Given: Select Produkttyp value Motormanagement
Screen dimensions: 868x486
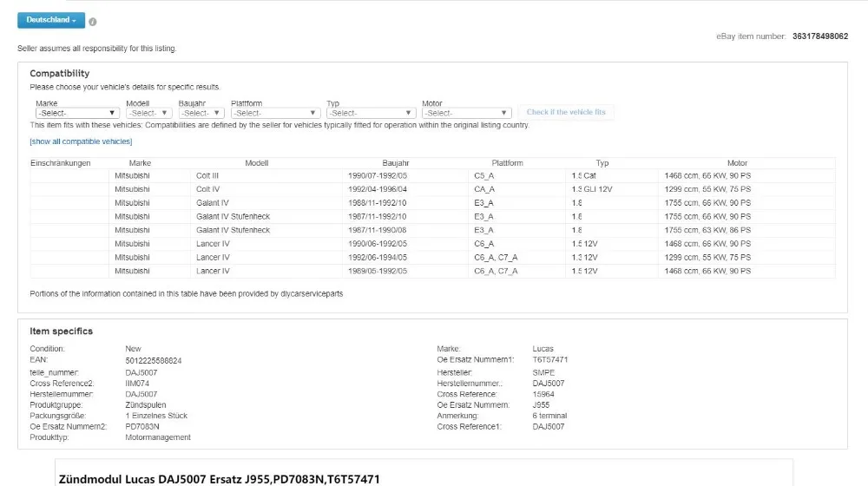Looking at the screenshot, I should (158, 437).
